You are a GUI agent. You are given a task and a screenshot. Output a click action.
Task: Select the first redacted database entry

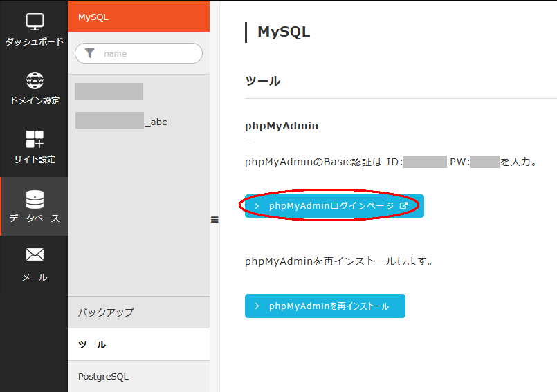click(x=109, y=91)
